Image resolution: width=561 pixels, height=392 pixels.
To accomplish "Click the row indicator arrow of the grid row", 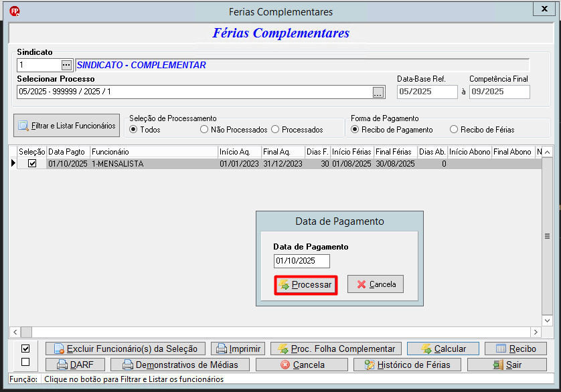I will coord(13,163).
